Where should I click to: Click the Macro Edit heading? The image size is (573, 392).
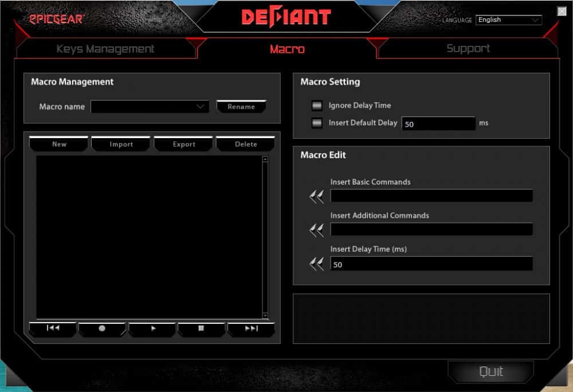(323, 155)
